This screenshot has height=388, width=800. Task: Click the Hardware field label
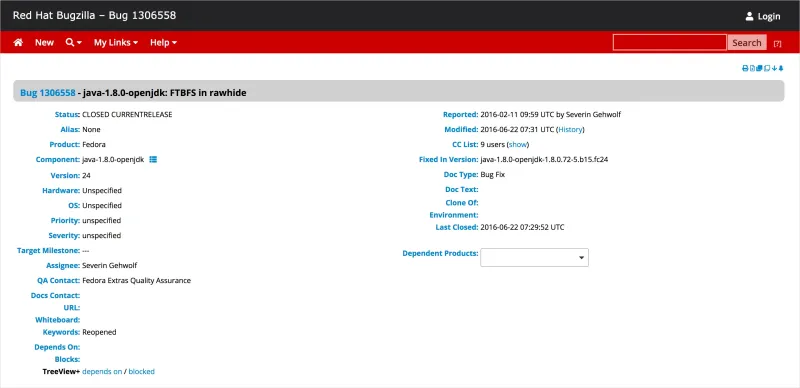pyautogui.click(x=61, y=190)
